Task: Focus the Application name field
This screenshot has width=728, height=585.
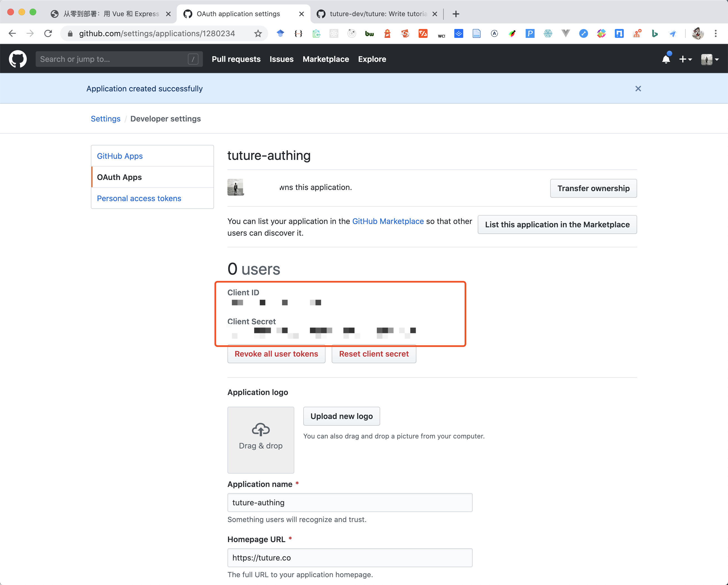Action: [x=350, y=502]
